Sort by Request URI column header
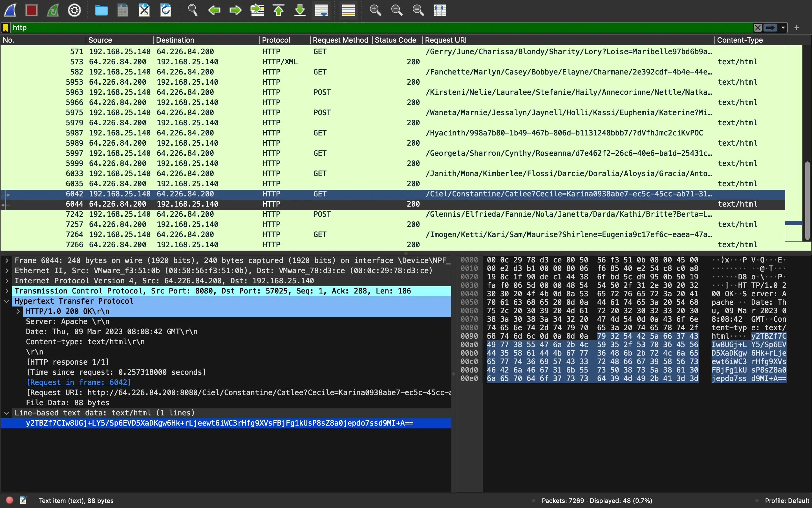Image resolution: width=812 pixels, height=508 pixels. (x=568, y=40)
